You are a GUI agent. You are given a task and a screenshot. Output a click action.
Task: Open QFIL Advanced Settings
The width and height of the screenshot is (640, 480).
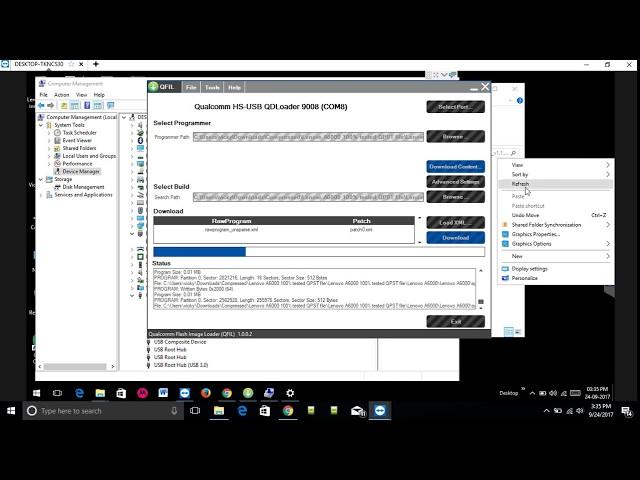coord(456,182)
